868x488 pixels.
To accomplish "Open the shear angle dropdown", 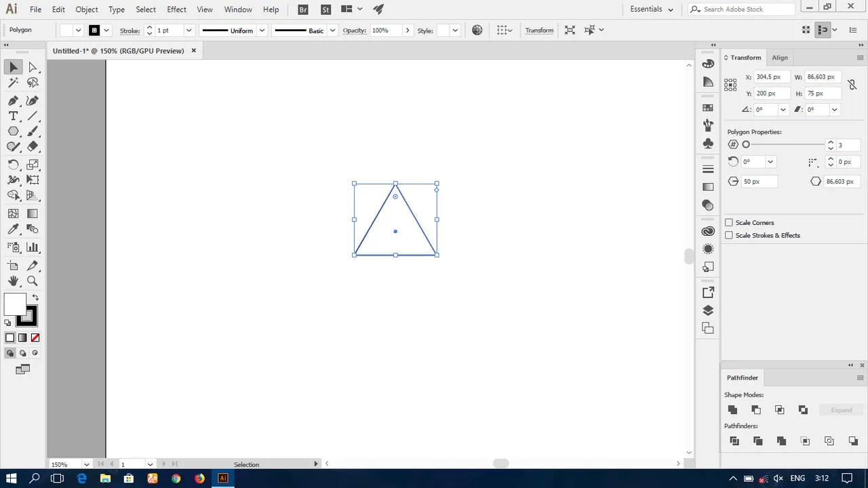I will click(x=835, y=109).
